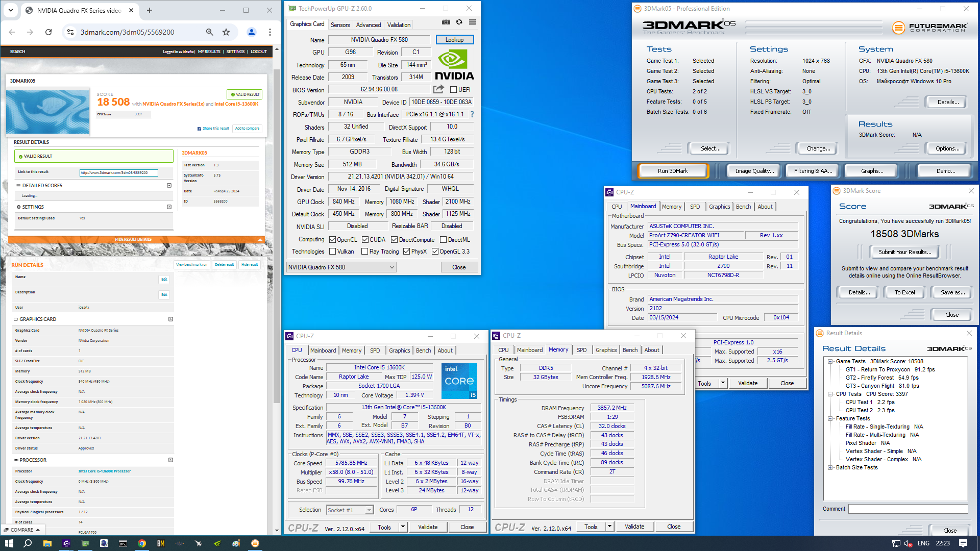Screen dimensions: 980x551
Task: Click the To Excel button
Action: [x=904, y=292]
